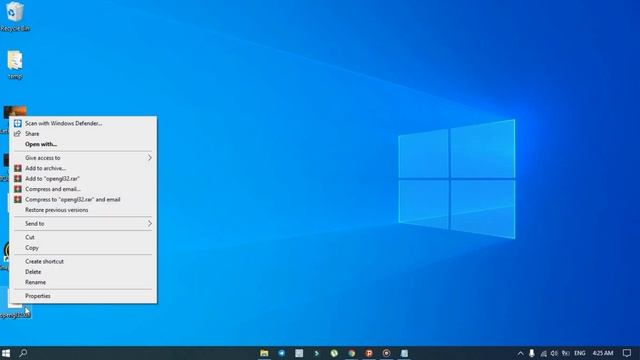640x360 pixels.
Task: Select the temp folder on desktop
Action: point(15,64)
